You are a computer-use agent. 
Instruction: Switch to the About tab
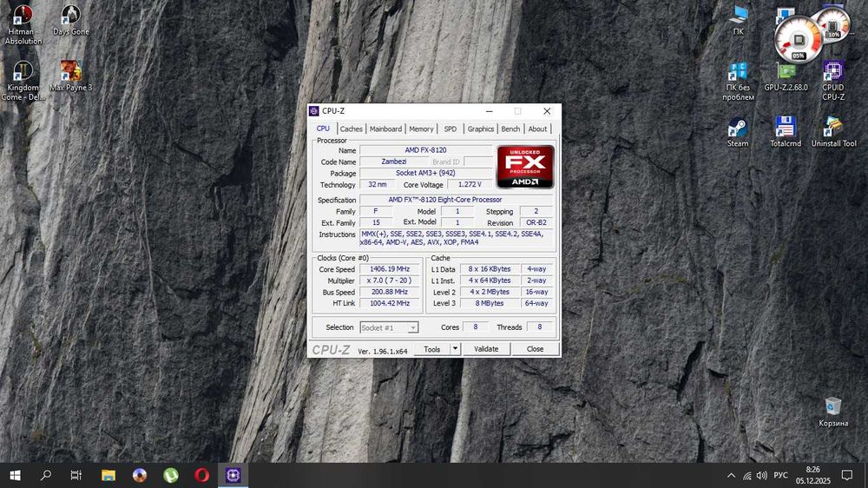pos(537,129)
